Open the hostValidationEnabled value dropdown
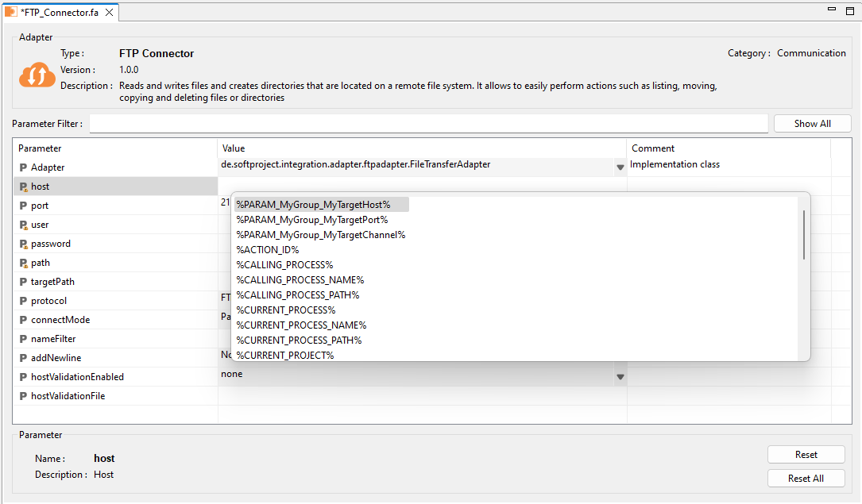Viewport: 862px width, 504px height. click(620, 376)
